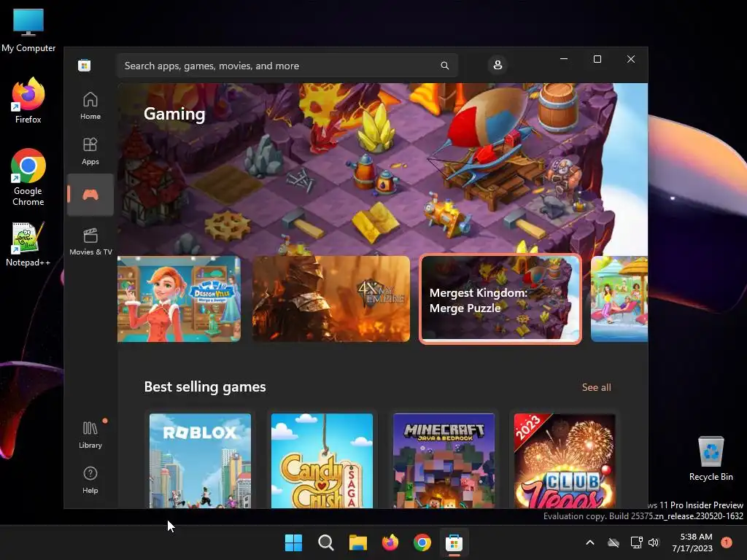
Task: Click the search magnifier icon in Store
Action: [x=444, y=65]
